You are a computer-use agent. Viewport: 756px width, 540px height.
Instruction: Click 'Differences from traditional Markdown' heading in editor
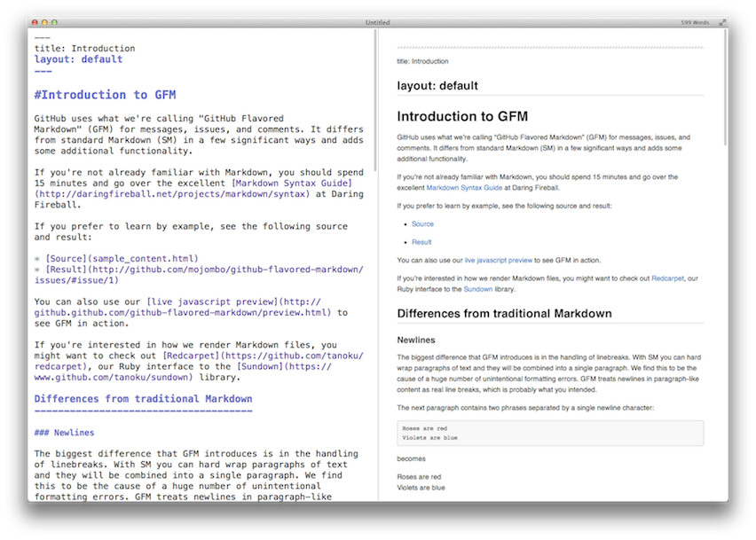143,399
